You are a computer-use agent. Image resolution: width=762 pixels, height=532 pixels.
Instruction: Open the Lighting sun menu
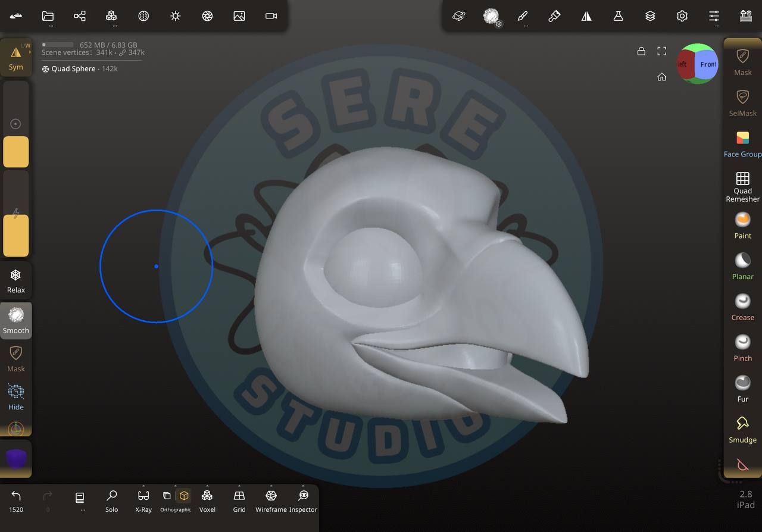point(175,16)
